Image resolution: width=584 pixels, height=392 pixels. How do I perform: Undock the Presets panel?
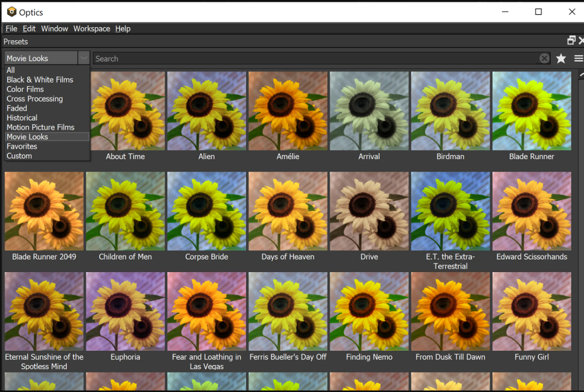pos(571,40)
